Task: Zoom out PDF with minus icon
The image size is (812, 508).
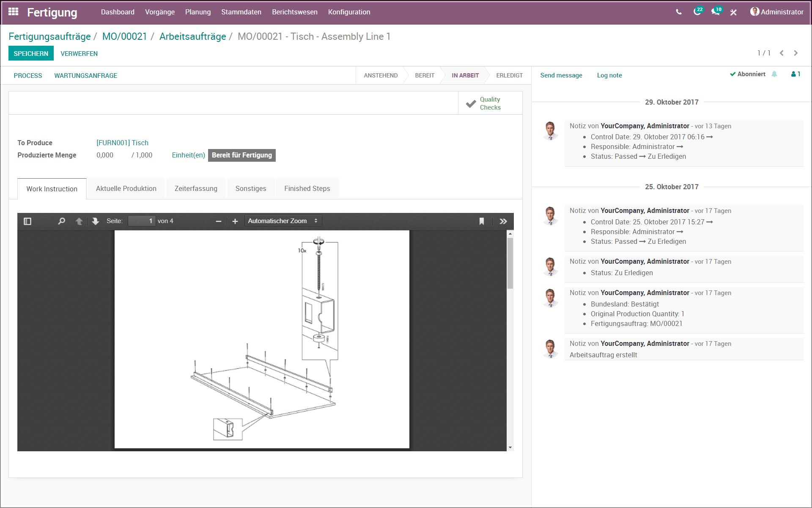Action: point(219,221)
